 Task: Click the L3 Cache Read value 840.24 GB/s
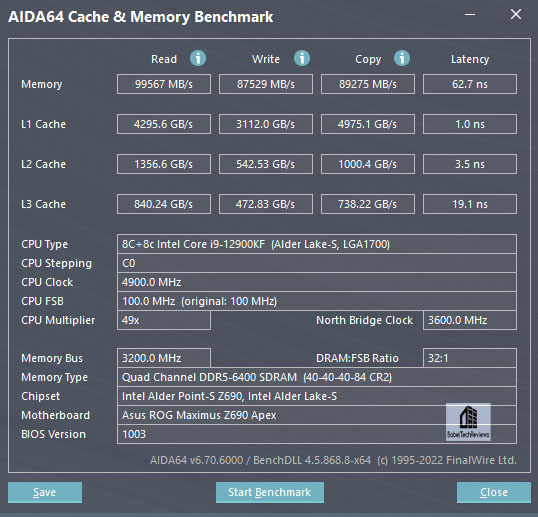(164, 204)
